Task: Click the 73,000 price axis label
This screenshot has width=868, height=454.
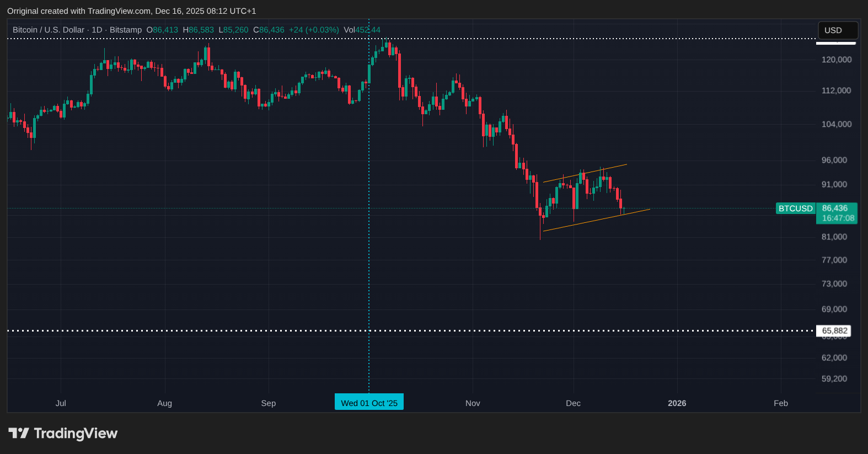Action: [834, 284]
